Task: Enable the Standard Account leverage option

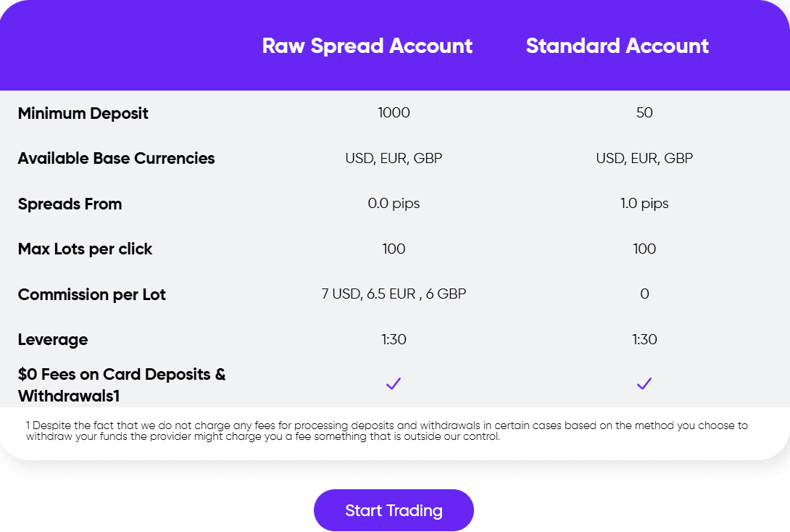Action: coord(644,339)
